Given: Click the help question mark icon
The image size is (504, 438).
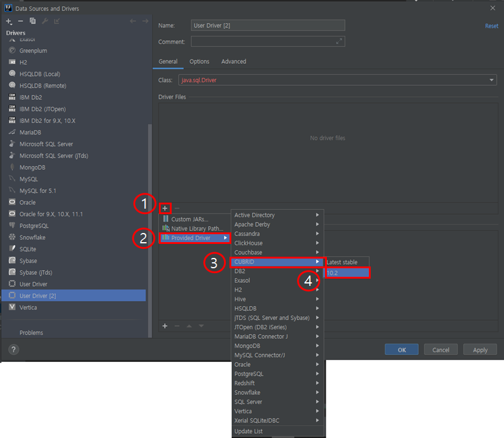Looking at the screenshot, I should coord(13,349).
